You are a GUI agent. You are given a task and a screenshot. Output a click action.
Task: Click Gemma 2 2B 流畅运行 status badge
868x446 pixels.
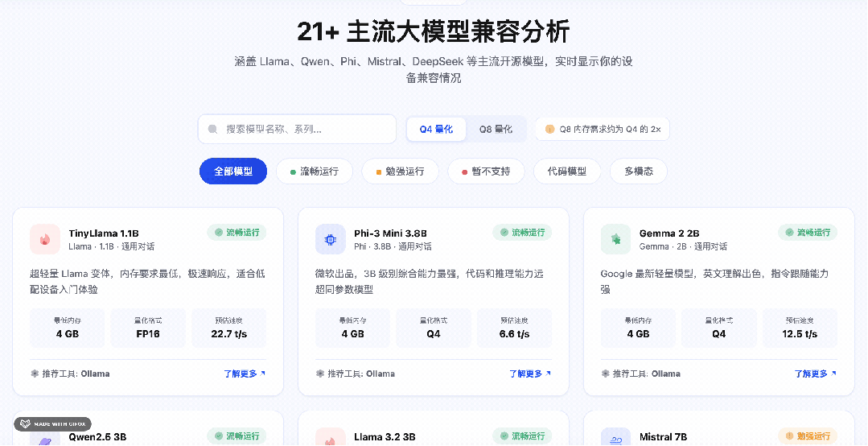[x=808, y=232]
